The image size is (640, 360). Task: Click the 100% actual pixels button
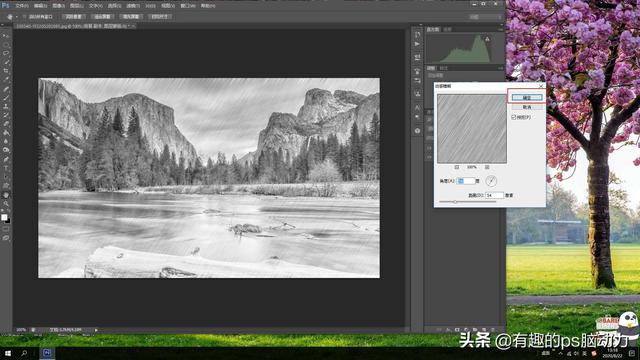pyautogui.click(x=74, y=17)
